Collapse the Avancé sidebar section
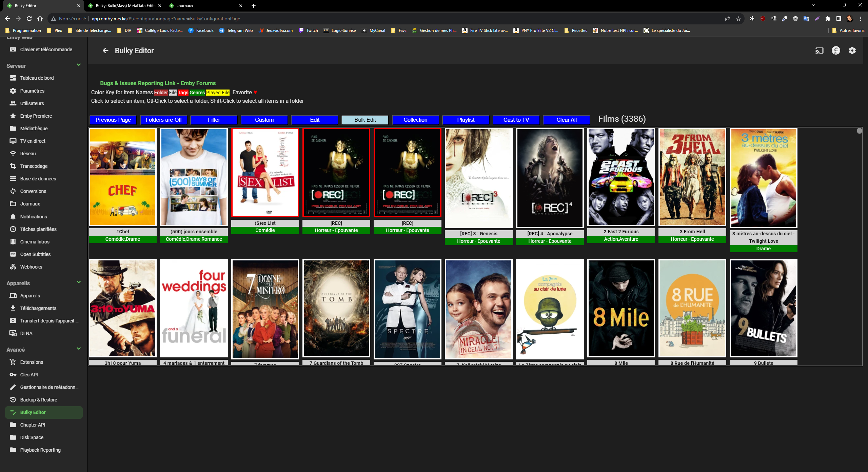Screen dimensions: 868x472 [x=79, y=349]
